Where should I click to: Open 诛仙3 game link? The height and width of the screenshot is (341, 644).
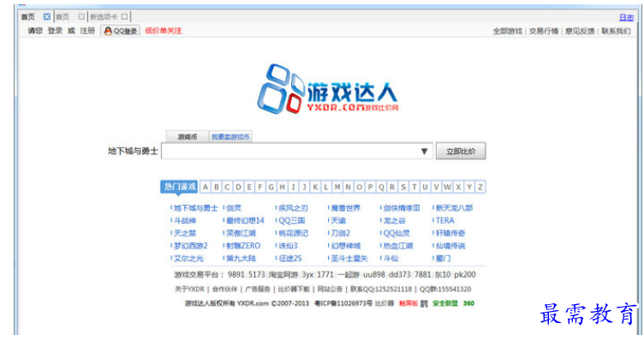288,246
